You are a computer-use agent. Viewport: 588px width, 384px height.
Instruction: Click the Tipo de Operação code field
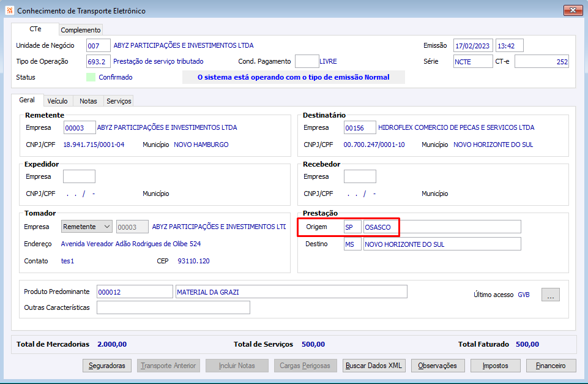click(x=99, y=61)
